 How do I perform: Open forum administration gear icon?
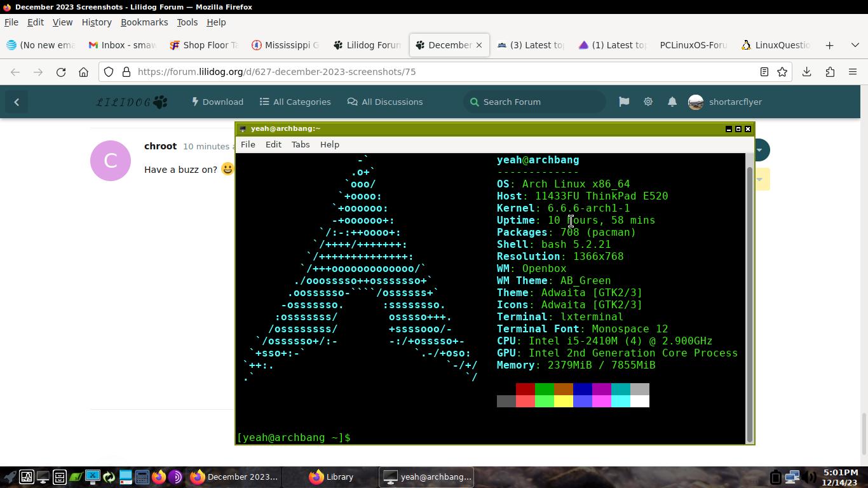(x=648, y=102)
